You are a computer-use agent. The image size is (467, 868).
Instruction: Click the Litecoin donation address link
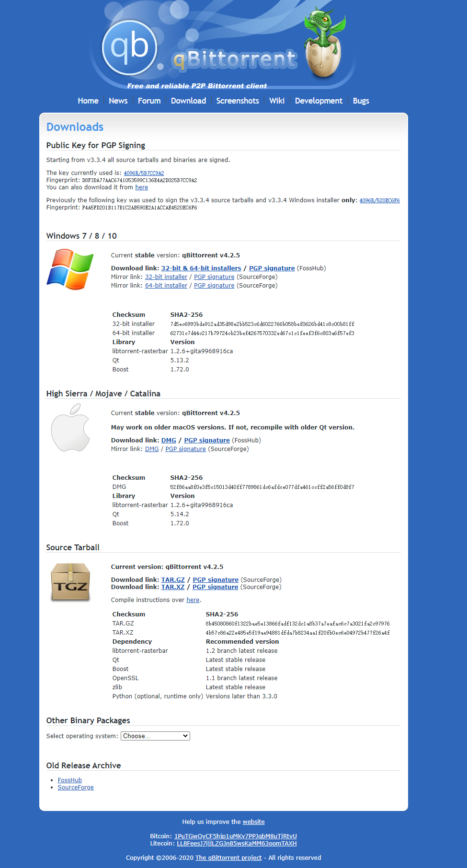(x=237, y=844)
